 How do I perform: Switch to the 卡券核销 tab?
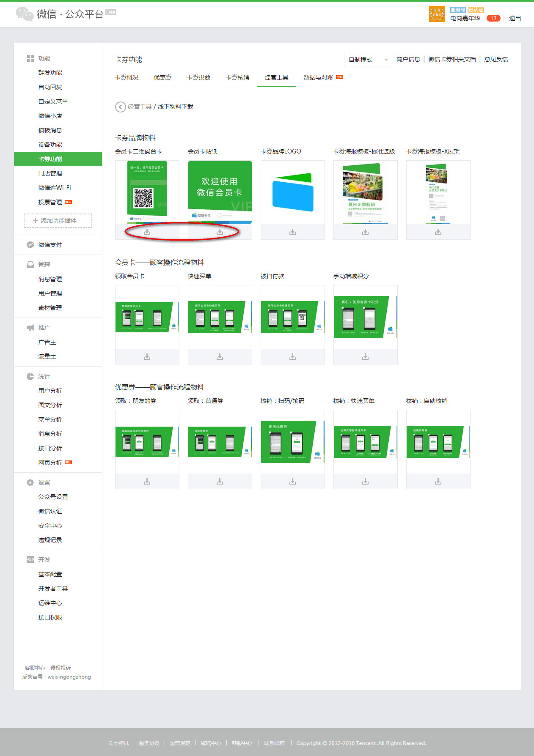[238, 77]
